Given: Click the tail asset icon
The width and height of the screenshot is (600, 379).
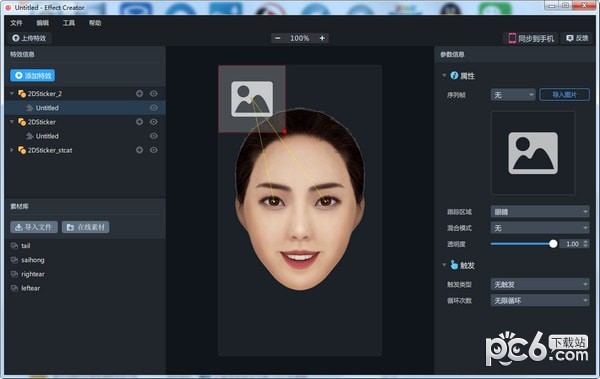Looking at the screenshot, I should point(14,245).
